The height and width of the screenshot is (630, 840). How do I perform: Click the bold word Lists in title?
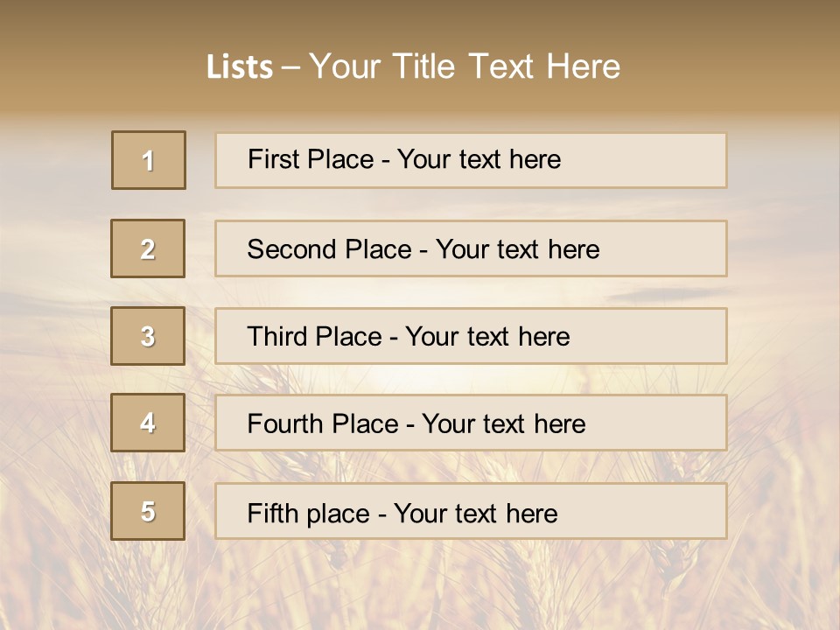240,67
